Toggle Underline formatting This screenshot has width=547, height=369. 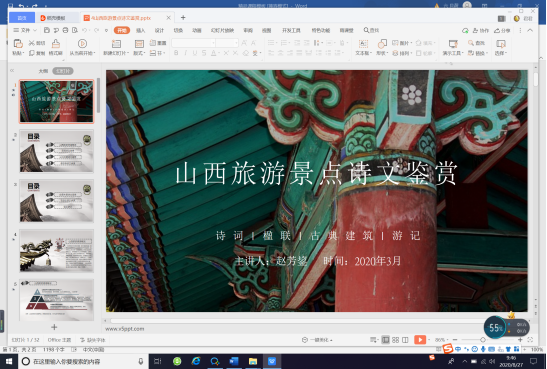(195, 53)
